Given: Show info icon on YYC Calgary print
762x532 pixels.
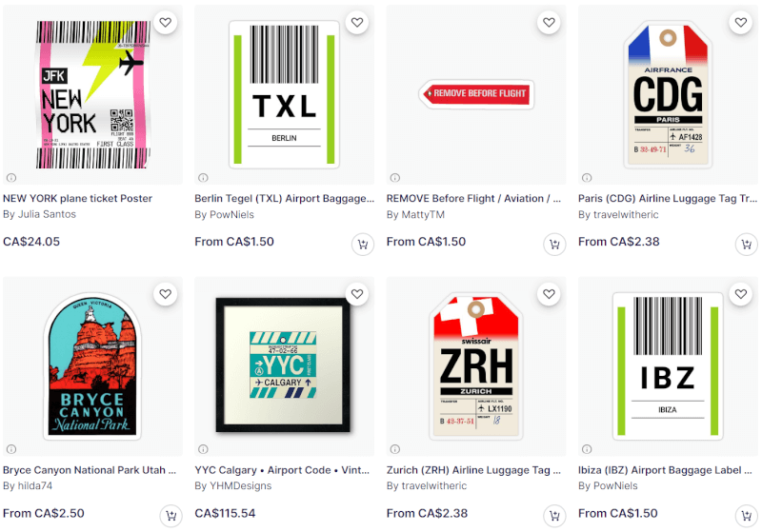Looking at the screenshot, I should pos(203,449).
